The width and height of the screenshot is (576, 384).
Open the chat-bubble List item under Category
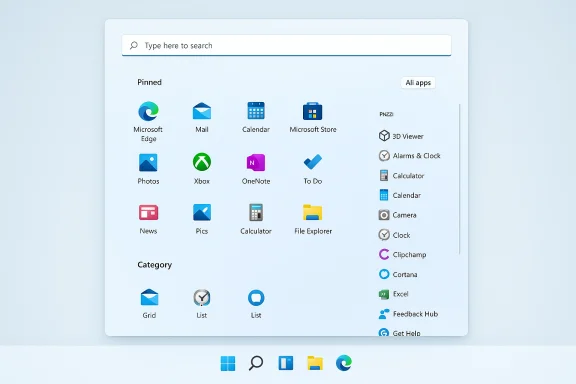256,304
